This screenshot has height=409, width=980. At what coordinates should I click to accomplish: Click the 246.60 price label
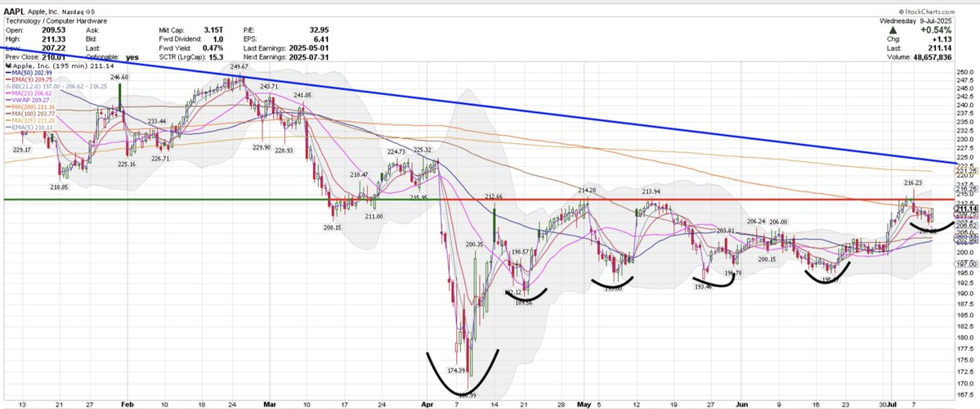[x=119, y=77]
